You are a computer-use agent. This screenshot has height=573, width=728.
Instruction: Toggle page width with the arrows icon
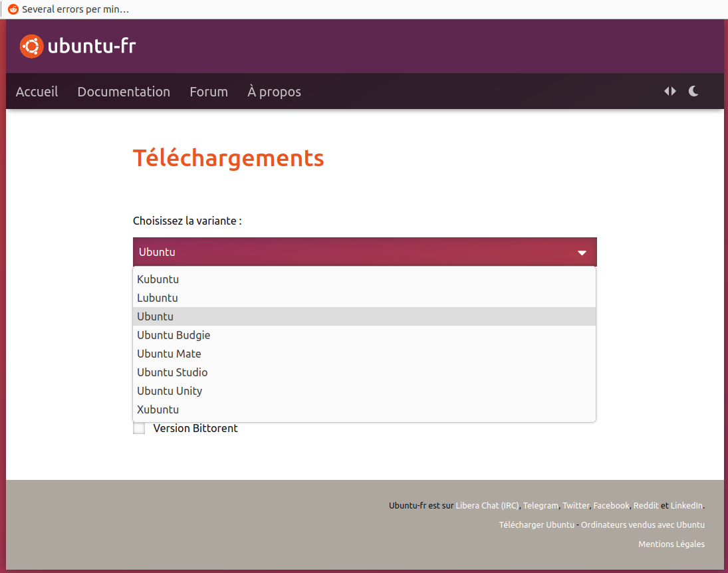click(670, 91)
